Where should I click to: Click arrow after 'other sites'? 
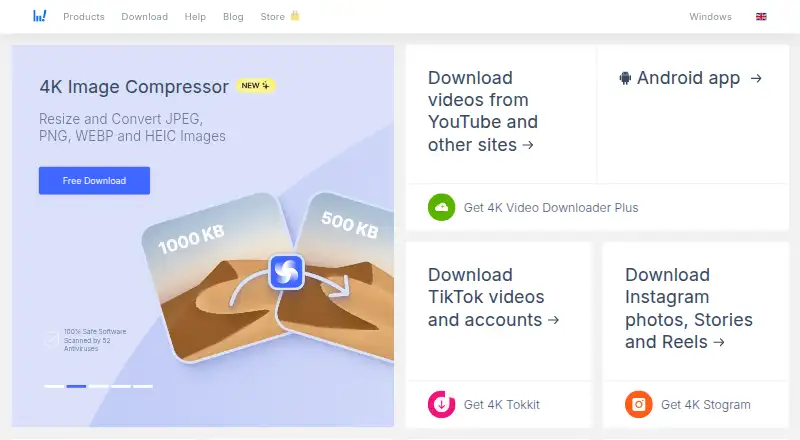(528, 145)
